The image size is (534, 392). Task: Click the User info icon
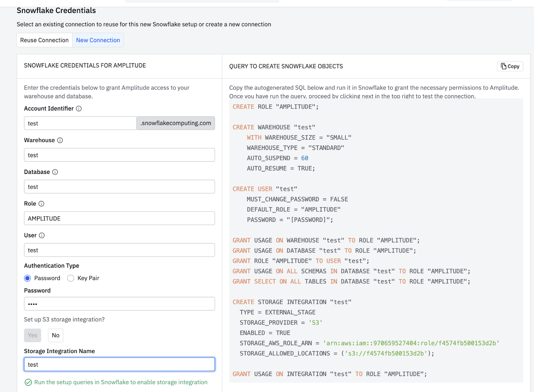click(42, 235)
